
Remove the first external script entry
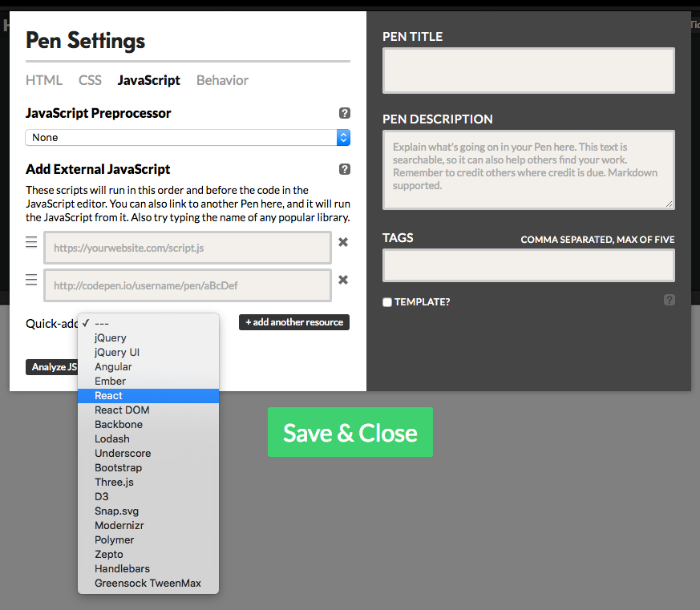(343, 242)
